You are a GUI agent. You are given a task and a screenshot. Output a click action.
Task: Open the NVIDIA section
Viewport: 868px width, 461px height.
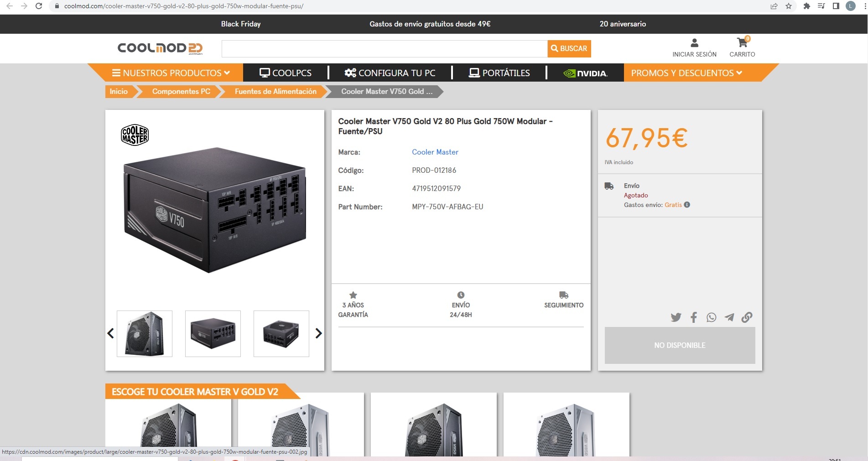(586, 73)
